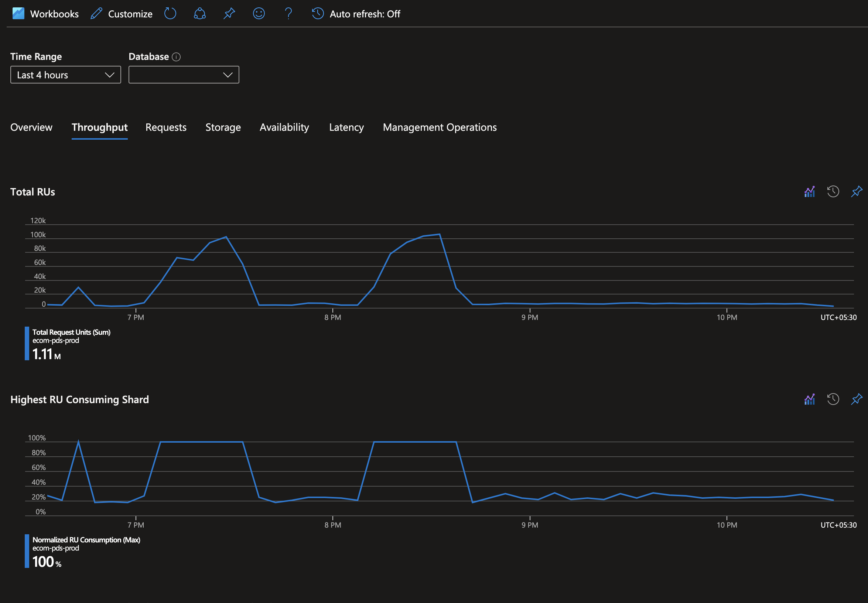Image resolution: width=868 pixels, height=603 pixels.
Task: Click the Database info icon
Action: coord(176,57)
